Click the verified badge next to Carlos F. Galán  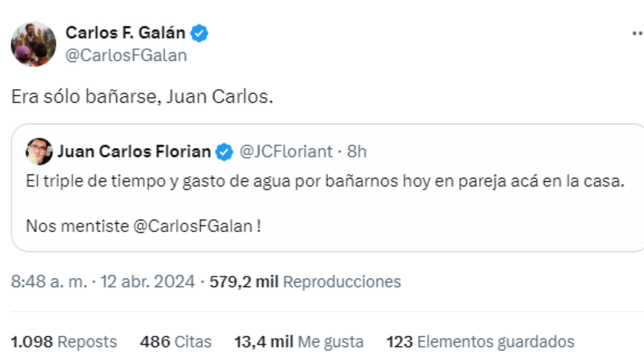(200, 32)
